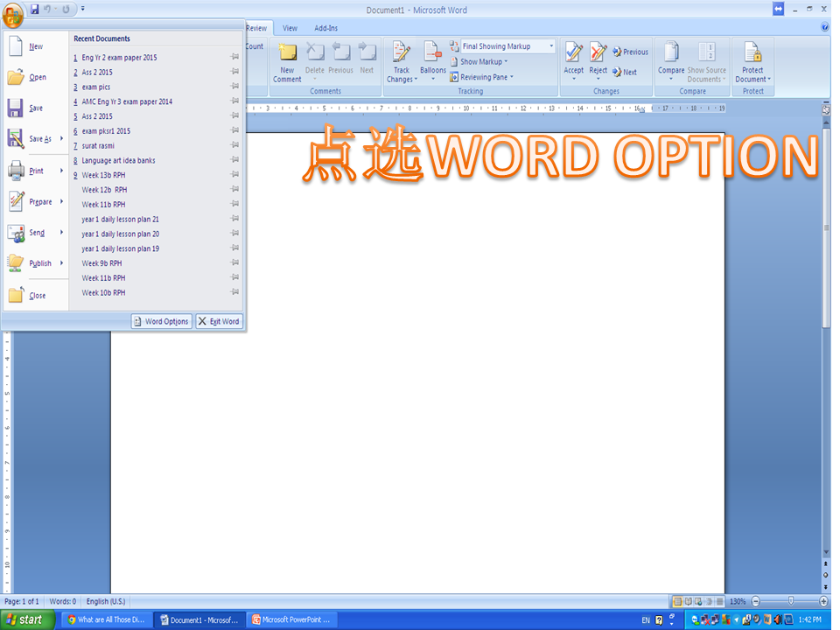Click the Office Button orb

tap(13, 15)
